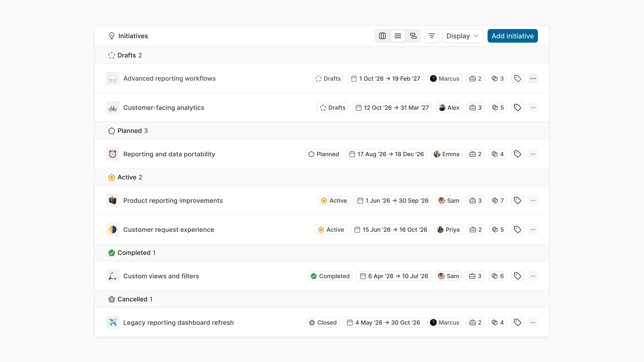Click the Initiatives lightbulb icon

click(x=112, y=36)
